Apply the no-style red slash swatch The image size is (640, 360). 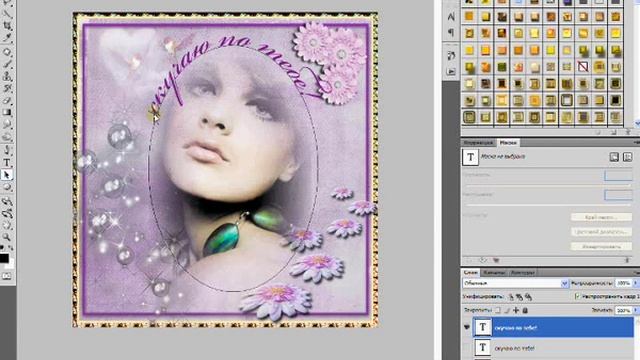point(583,67)
